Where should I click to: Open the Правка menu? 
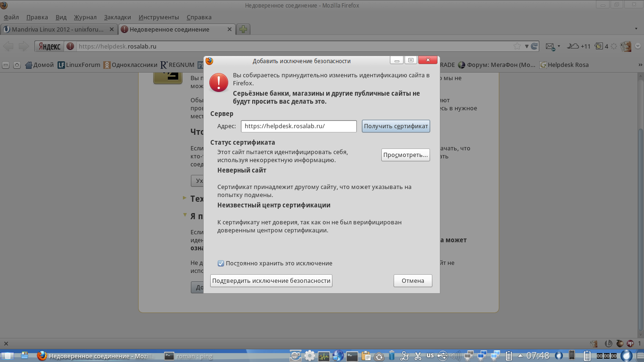37,17
